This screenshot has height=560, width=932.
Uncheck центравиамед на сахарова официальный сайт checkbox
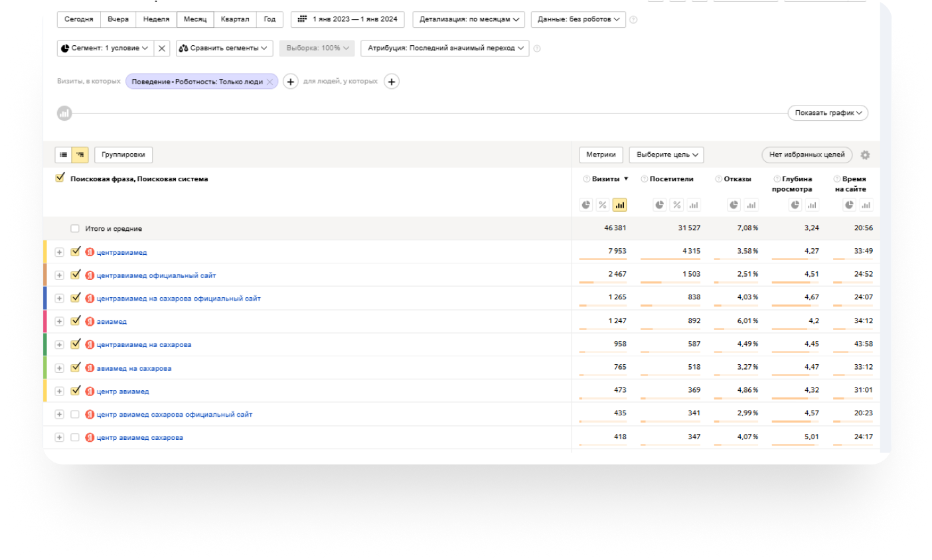click(x=76, y=298)
